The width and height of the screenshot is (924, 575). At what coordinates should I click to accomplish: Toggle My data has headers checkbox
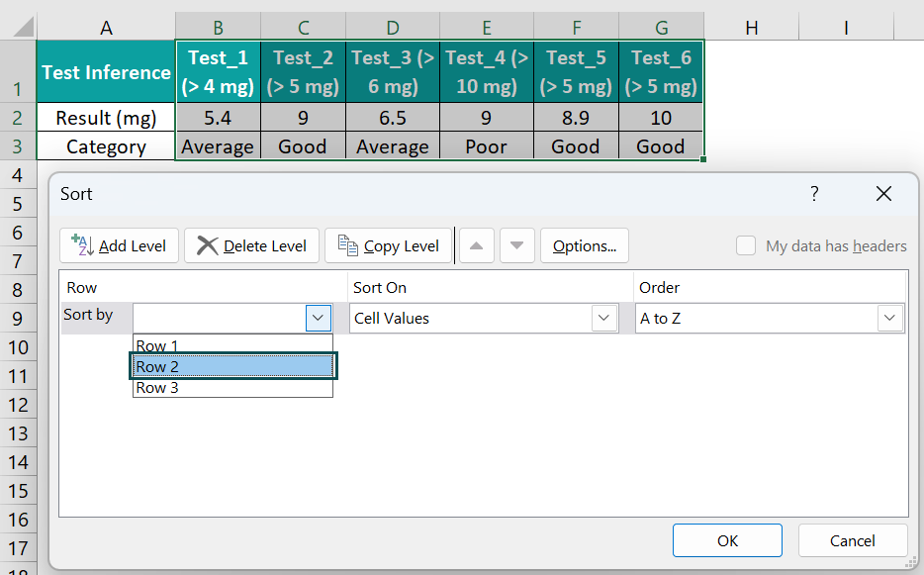click(x=746, y=245)
